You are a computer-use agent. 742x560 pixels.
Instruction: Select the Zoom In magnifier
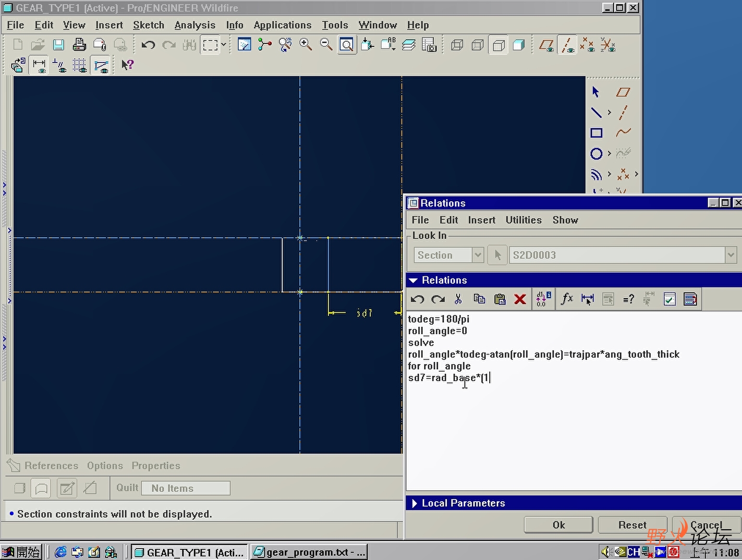(306, 45)
